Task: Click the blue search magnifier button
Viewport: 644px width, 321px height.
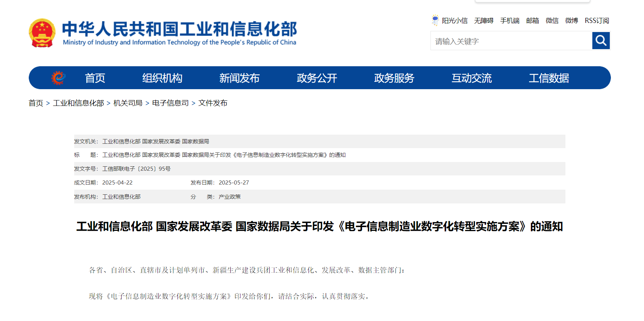Action: pos(601,40)
